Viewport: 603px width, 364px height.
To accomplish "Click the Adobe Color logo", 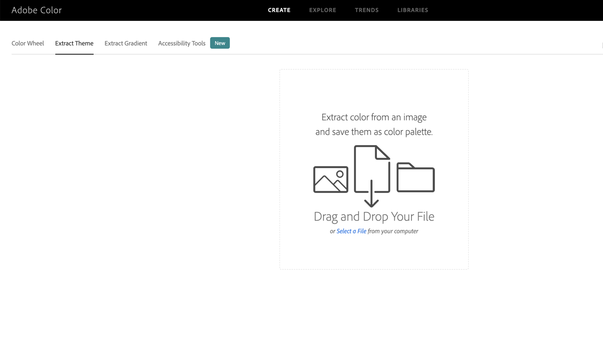I will click(37, 10).
